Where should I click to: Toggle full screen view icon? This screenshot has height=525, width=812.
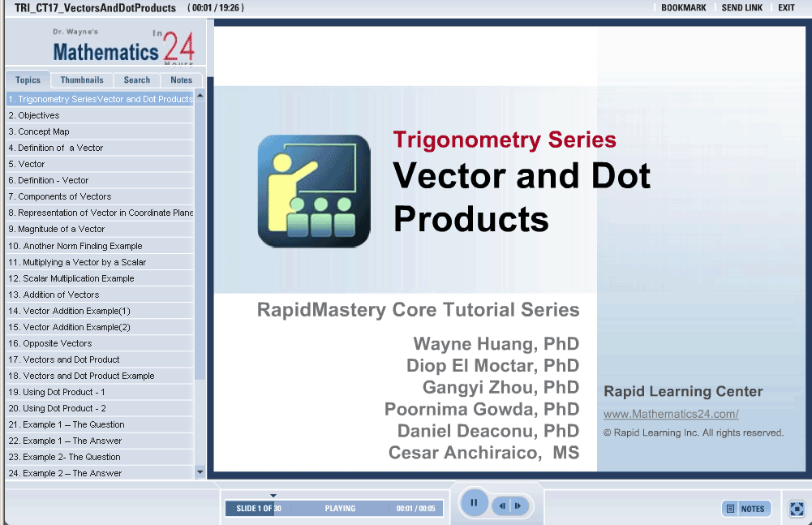(797, 509)
